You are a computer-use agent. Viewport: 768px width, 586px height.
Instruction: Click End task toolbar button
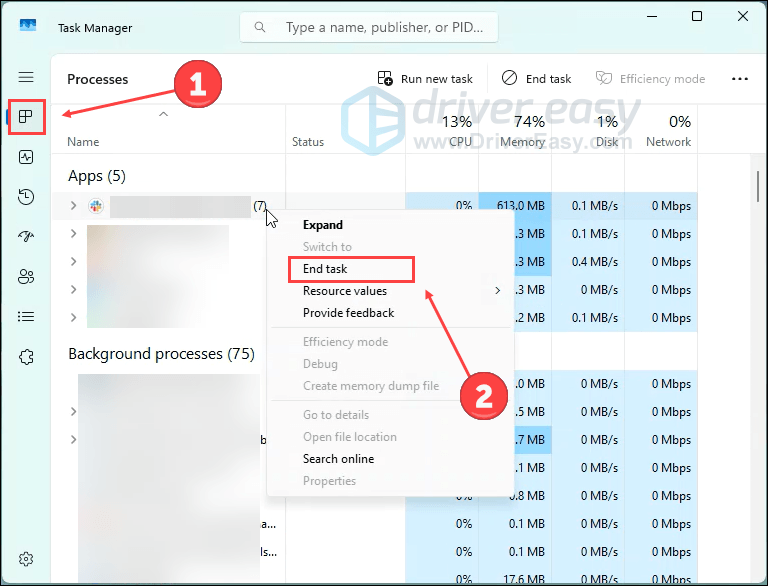537,79
